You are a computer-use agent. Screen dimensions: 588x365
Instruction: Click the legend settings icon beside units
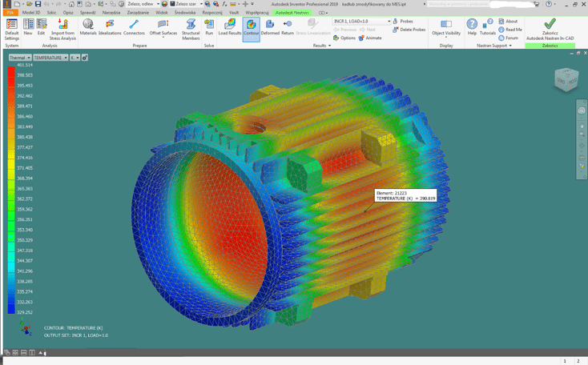click(x=85, y=58)
